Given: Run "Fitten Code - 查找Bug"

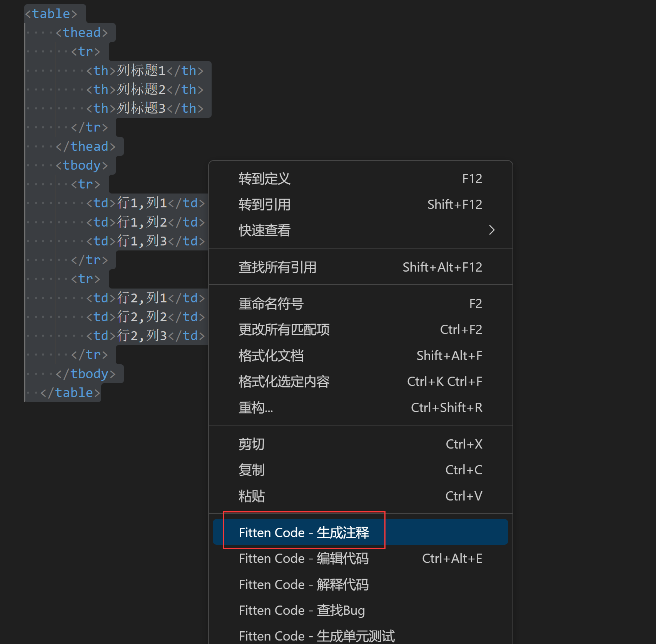Looking at the screenshot, I should coord(302,610).
